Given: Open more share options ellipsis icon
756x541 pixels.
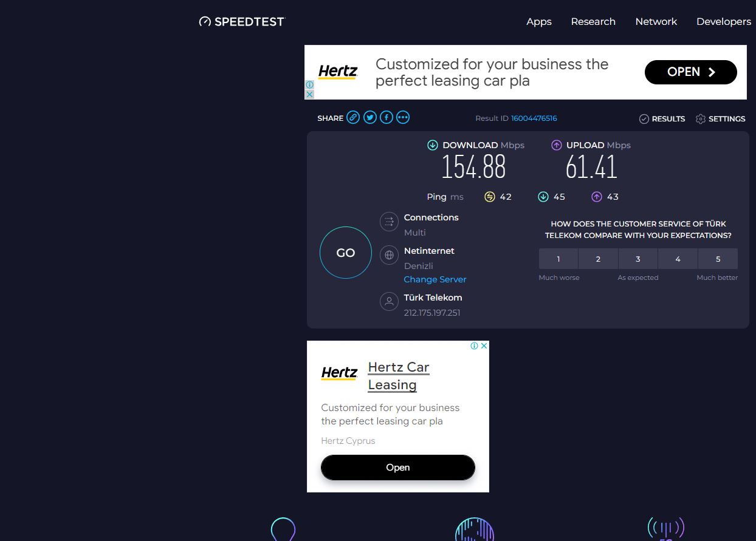Looking at the screenshot, I should pyautogui.click(x=403, y=118).
